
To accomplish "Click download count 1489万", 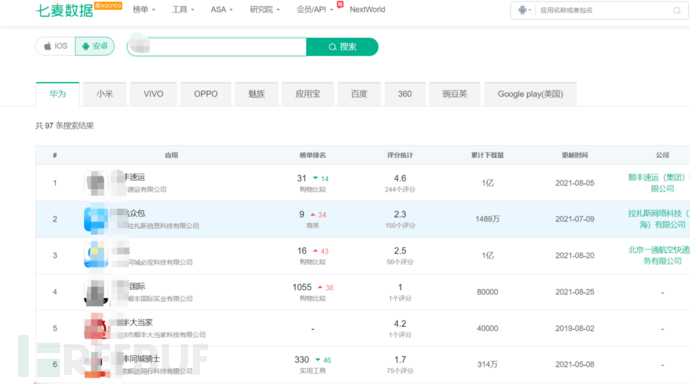I will pos(487,219).
